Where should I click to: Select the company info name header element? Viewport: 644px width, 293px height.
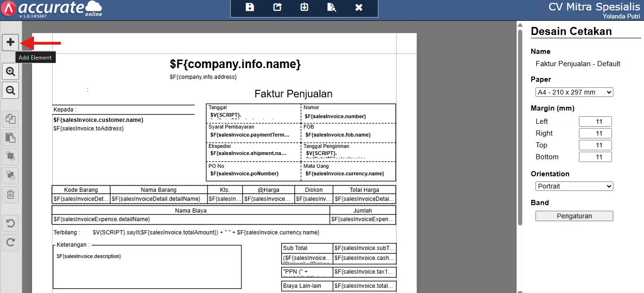[235, 64]
